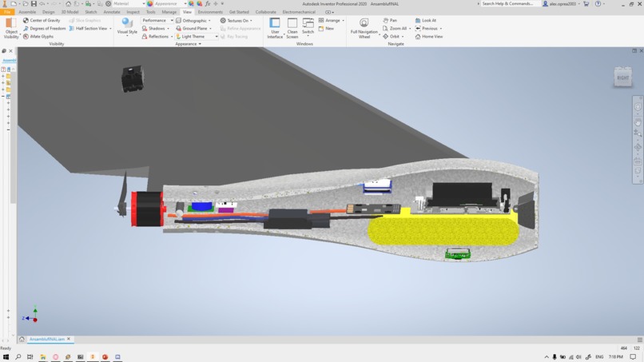Click the Arrange windows button
The height and width of the screenshot is (362, 644).
pos(329,20)
